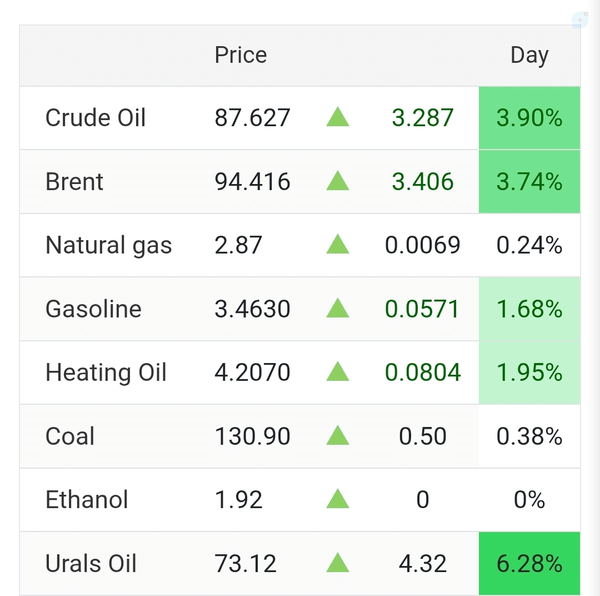Click the 6.28% dark green cell
Screen dimensions: 600x596
point(530,563)
